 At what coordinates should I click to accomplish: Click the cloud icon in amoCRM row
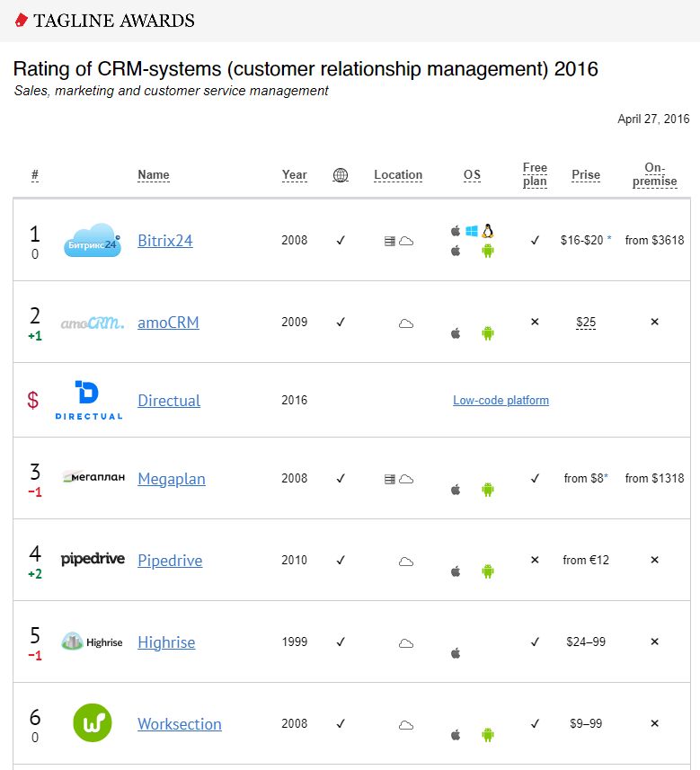[x=406, y=323]
